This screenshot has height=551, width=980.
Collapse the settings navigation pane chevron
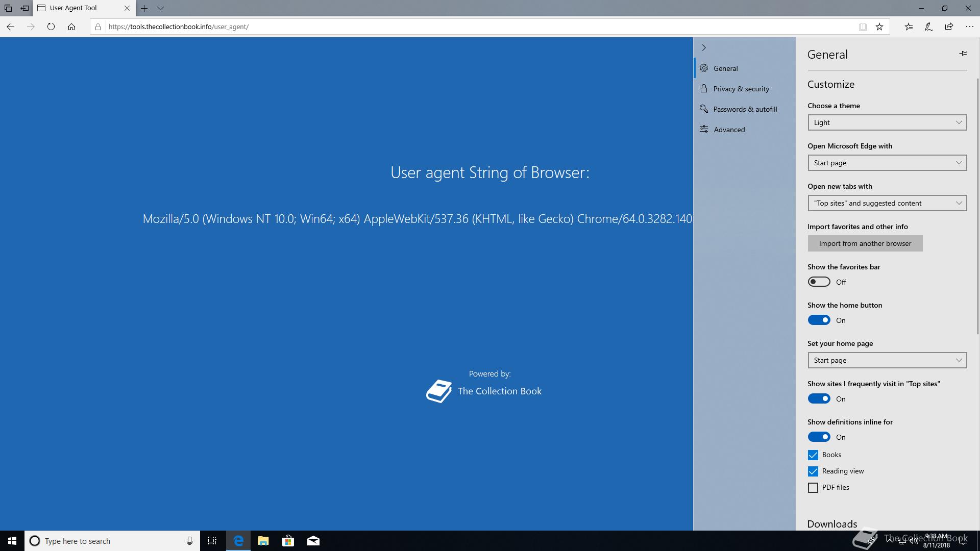click(704, 47)
